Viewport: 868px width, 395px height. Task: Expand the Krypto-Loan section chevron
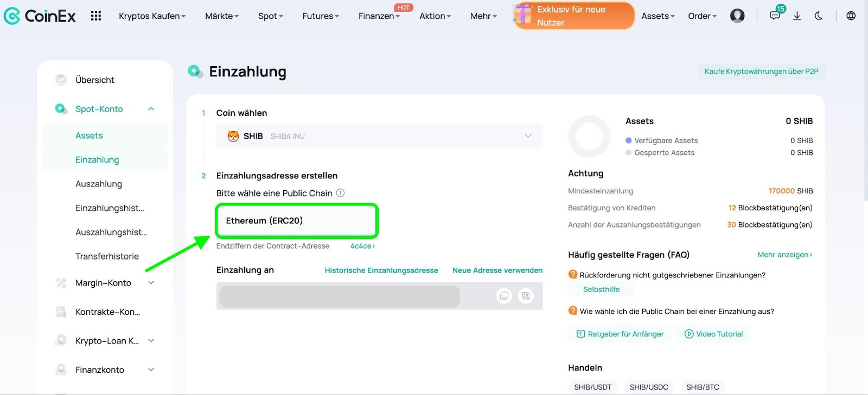[151, 341]
